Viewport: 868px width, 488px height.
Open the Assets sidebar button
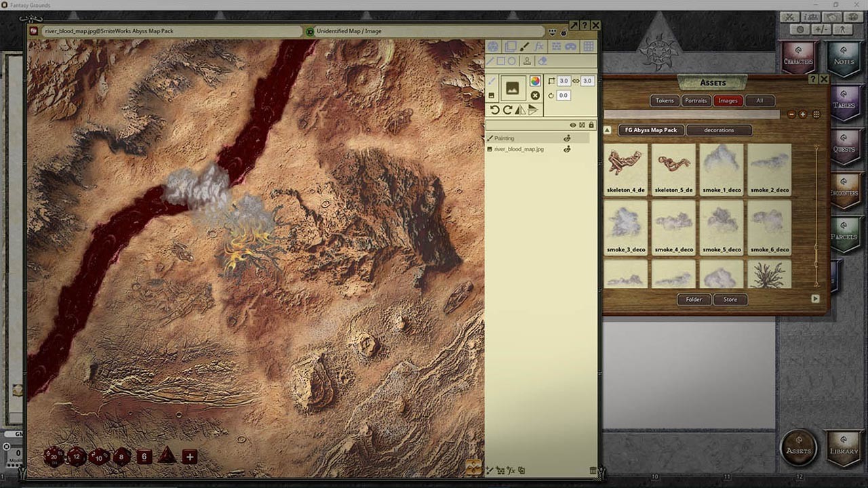[798, 447]
